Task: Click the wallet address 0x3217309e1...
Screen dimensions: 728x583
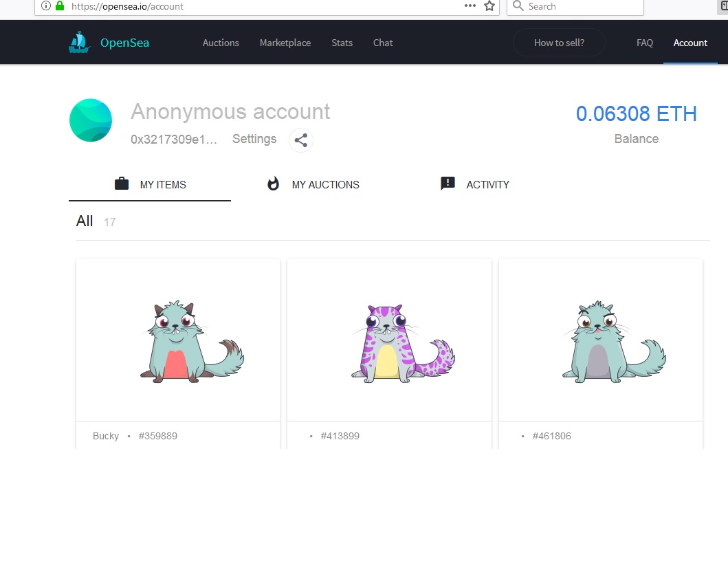Action: 174,140
